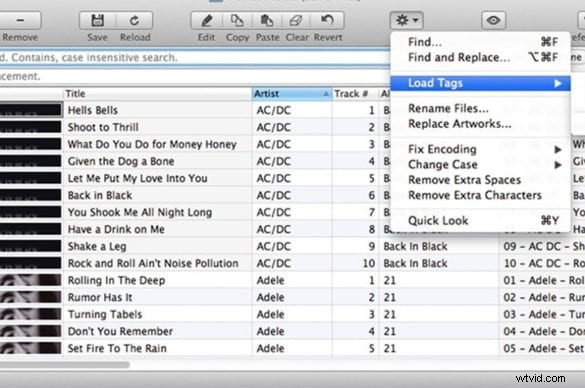Viewport: 585px width, 388px height.
Task: Select Given the Dog a Bone
Action: (121, 161)
